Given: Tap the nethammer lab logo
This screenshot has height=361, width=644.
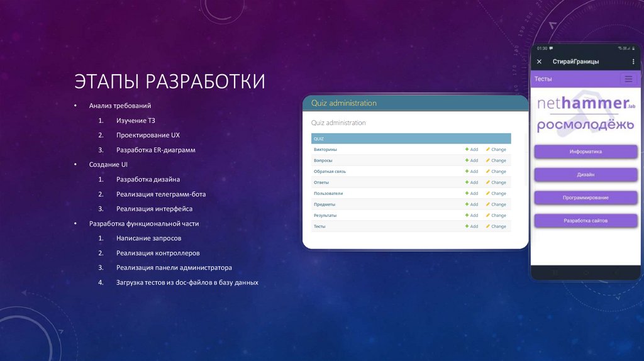Looking at the screenshot, I should point(582,103).
